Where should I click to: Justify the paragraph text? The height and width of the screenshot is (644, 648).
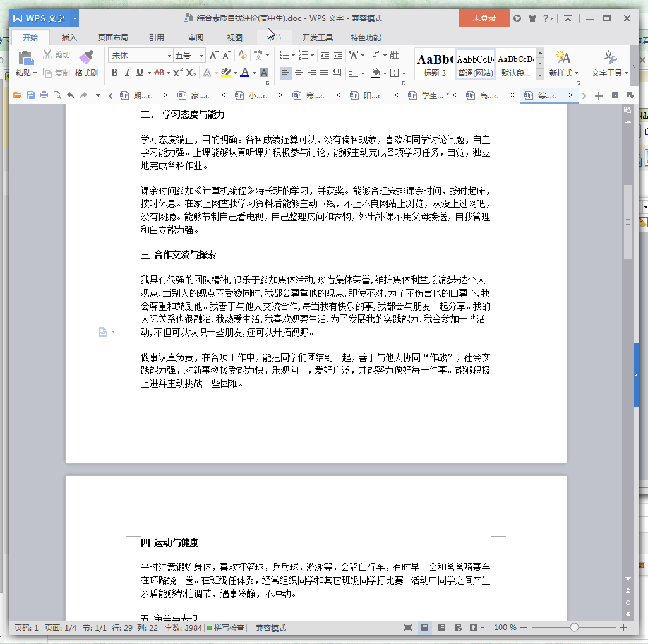coord(324,73)
